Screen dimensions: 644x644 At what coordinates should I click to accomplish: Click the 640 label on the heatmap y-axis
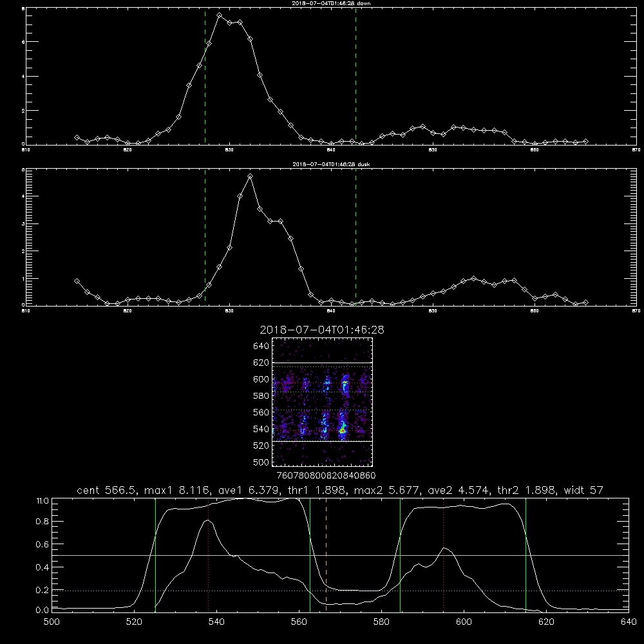(x=261, y=346)
